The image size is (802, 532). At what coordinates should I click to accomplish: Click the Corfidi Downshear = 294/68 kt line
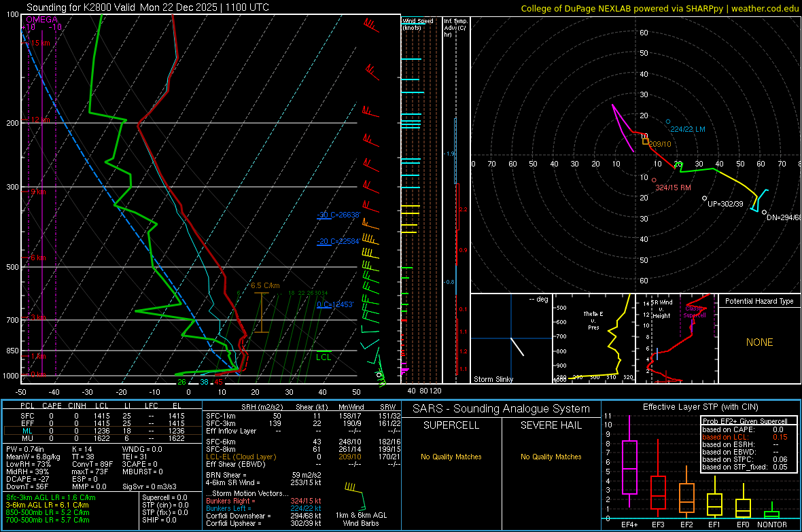tap(264, 516)
